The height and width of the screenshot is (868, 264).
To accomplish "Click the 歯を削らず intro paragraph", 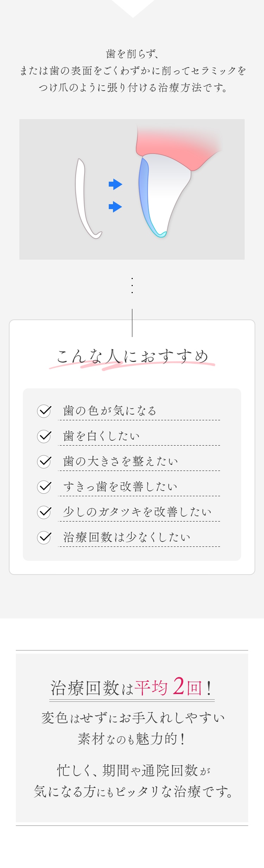I will (x=132, y=71).
